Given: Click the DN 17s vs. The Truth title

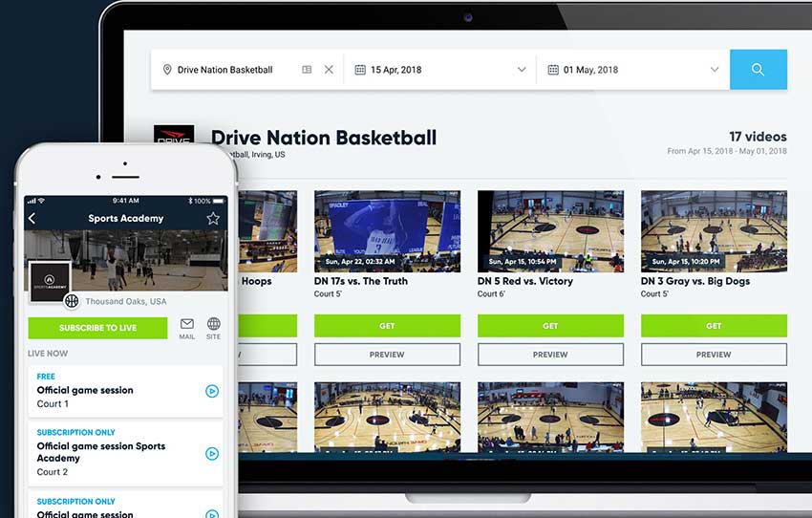Looking at the screenshot, I should point(361,281).
